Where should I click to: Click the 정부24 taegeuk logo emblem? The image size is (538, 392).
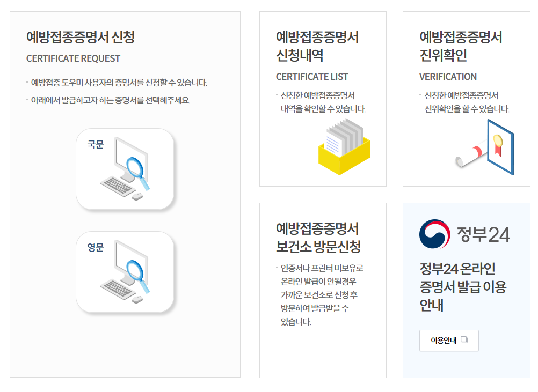[x=434, y=234]
